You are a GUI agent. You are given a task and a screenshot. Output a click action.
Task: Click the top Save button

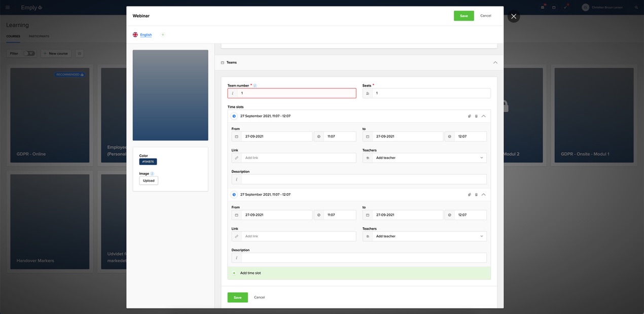[x=463, y=16]
